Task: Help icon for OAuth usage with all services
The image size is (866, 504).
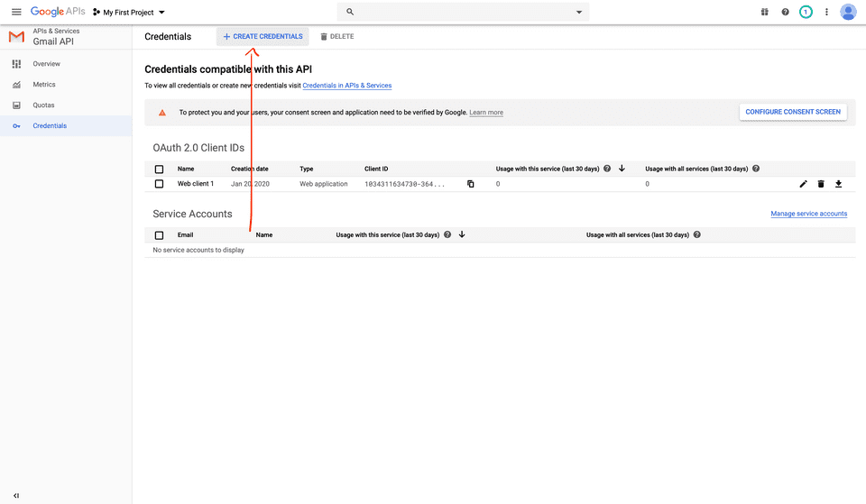Action: [x=756, y=169]
